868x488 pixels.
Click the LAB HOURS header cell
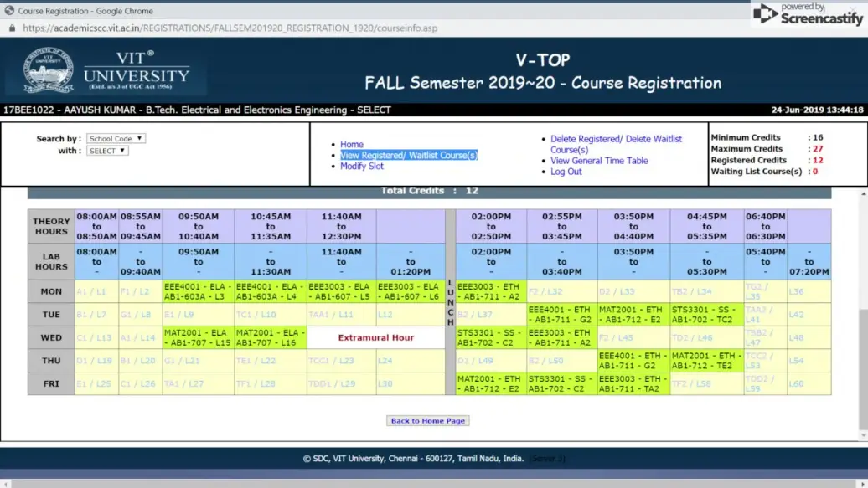[x=51, y=262]
